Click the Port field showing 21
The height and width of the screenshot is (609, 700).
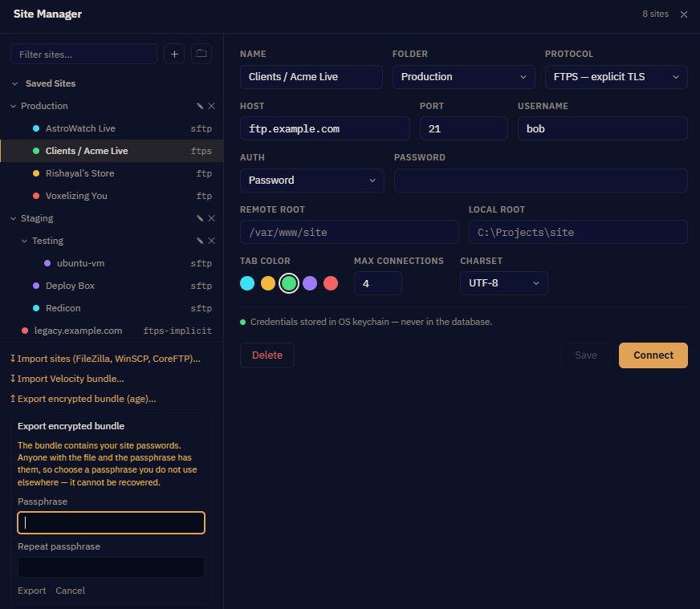click(463, 128)
